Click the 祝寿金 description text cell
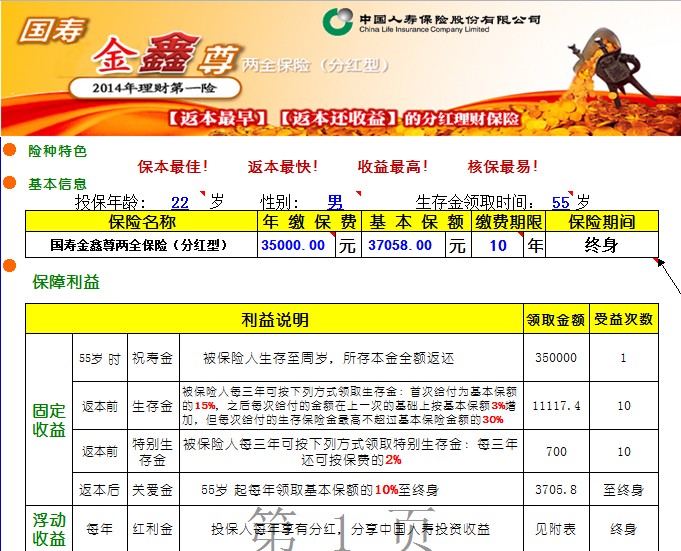Viewport: 681px width, 551px height. [351, 358]
